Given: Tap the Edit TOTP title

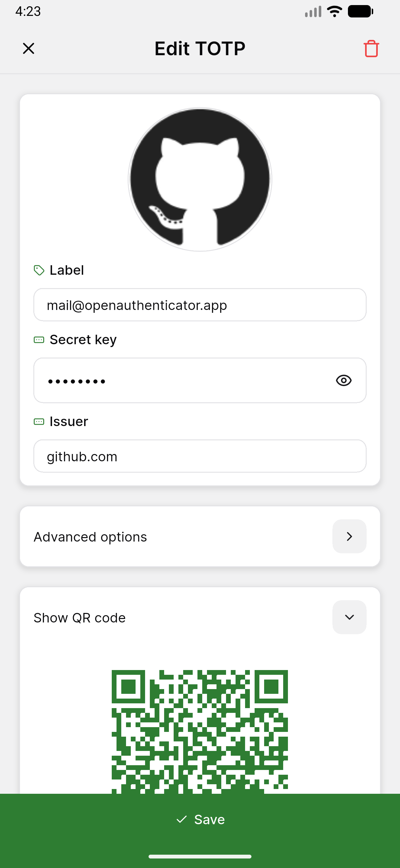Looking at the screenshot, I should pyautogui.click(x=200, y=49).
